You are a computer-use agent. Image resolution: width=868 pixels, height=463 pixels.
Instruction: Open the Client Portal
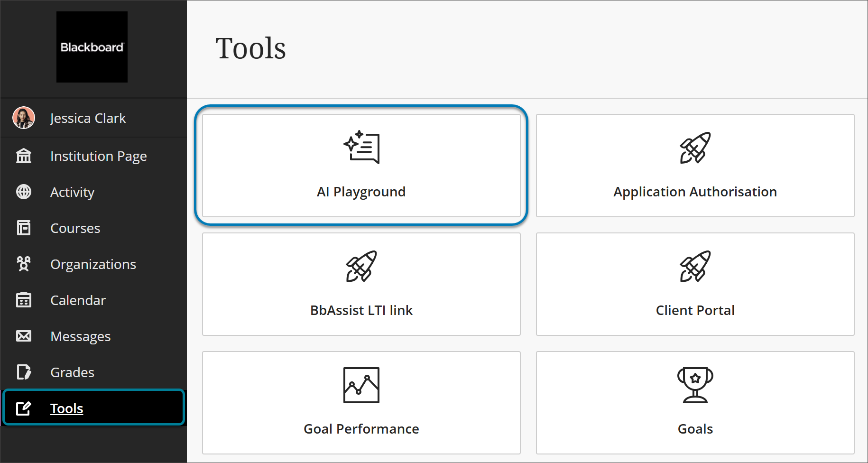click(694, 285)
